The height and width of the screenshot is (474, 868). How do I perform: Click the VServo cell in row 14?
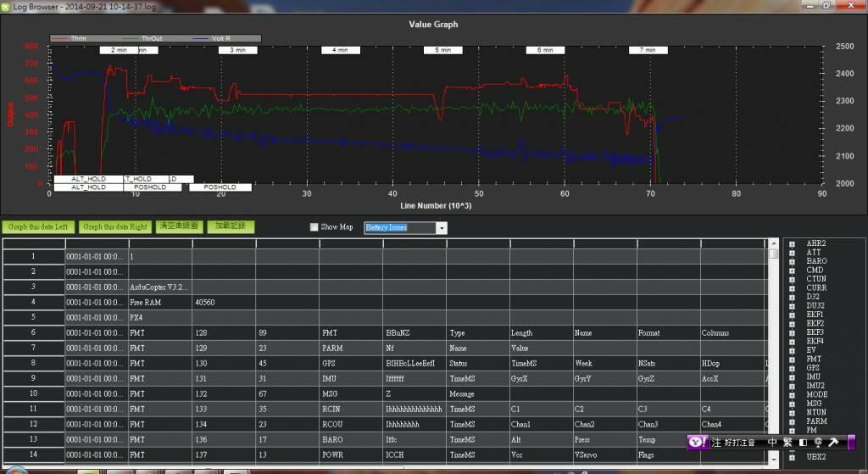click(605, 454)
